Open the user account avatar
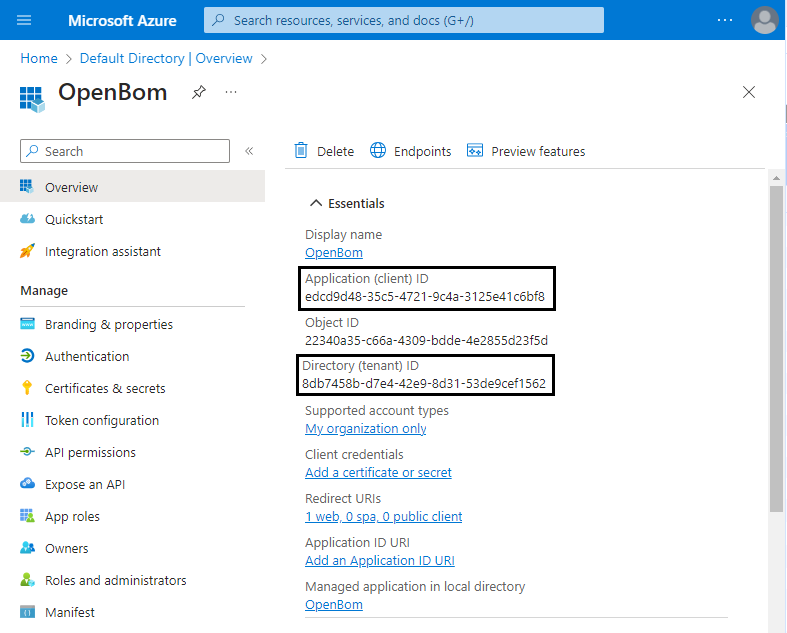Viewport: 787px width, 633px height. pos(764,20)
